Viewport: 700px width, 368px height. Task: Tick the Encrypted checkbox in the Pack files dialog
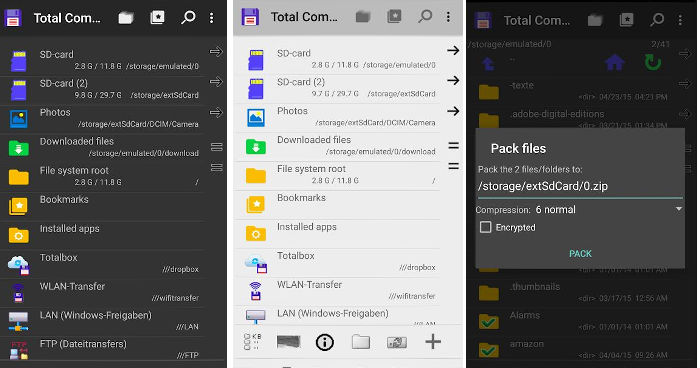tap(485, 227)
